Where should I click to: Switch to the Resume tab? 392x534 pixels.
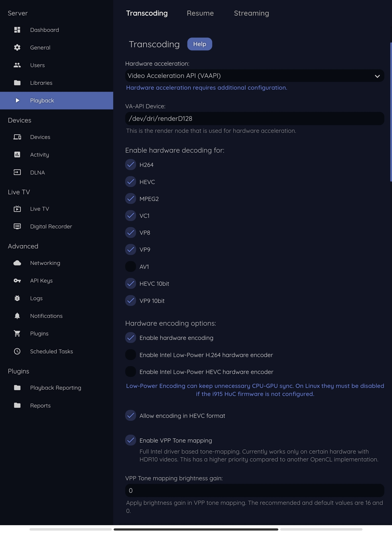pyautogui.click(x=200, y=13)
